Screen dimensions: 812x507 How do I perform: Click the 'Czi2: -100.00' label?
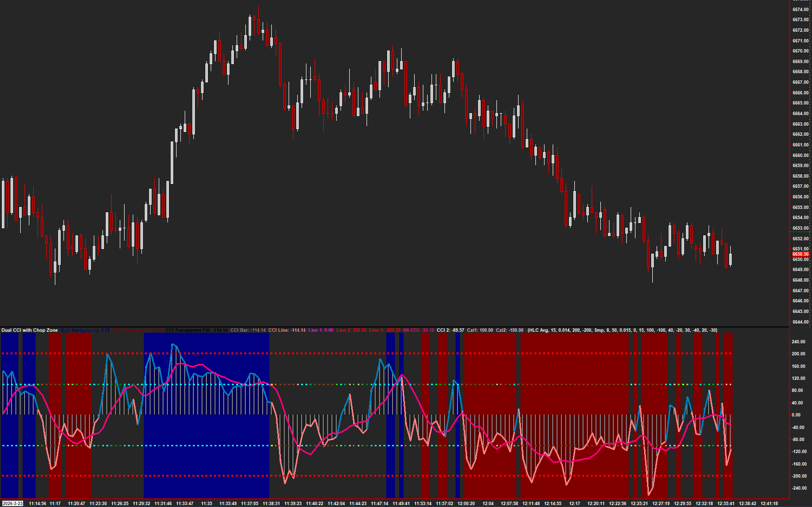pyautogui.click(x=509, y=330)
